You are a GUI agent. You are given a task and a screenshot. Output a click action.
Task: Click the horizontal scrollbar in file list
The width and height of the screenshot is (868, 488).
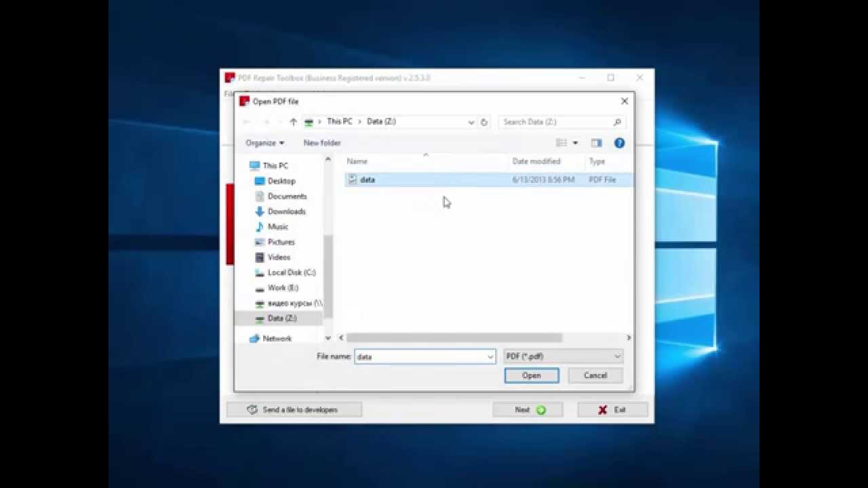click(x=453, y=338)
